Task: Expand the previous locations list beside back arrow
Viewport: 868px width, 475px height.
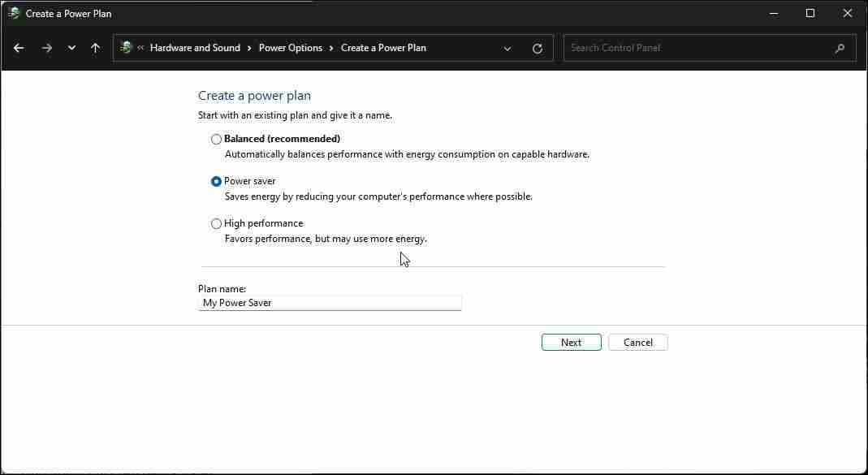Action: 71,48
